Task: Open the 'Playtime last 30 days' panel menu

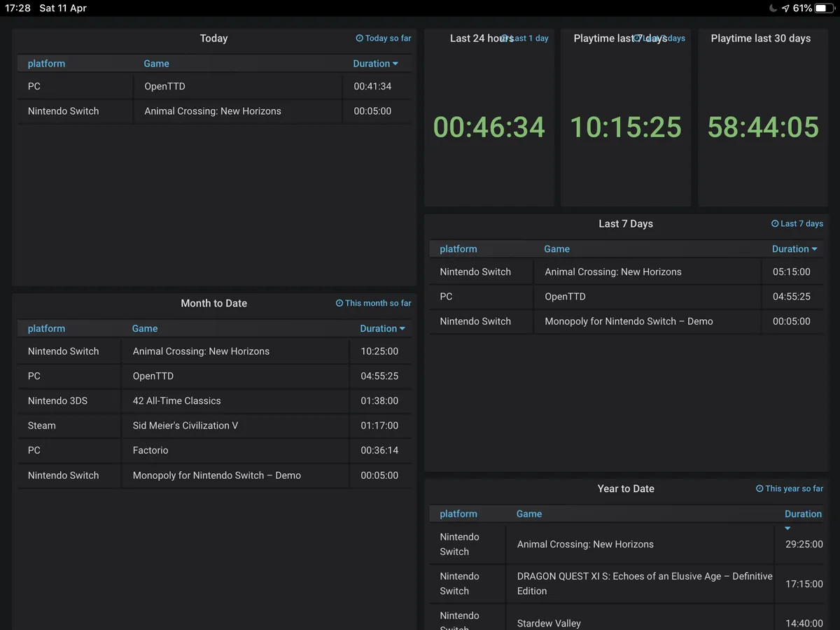Action: (x=760, y=38)
